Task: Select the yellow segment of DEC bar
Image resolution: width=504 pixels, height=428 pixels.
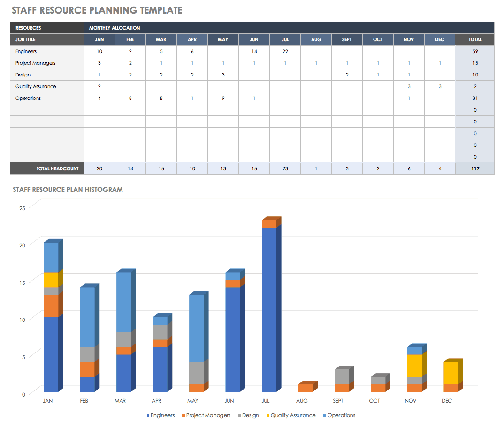Action: pos(451,373)
